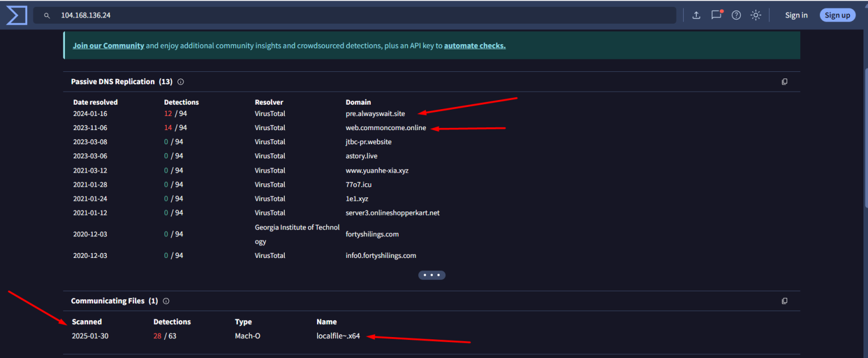Image resolution: width=868 pixels, height=358 pixels.
Task: Click the info icon beside Communicating Files
Action: point(166,301)
